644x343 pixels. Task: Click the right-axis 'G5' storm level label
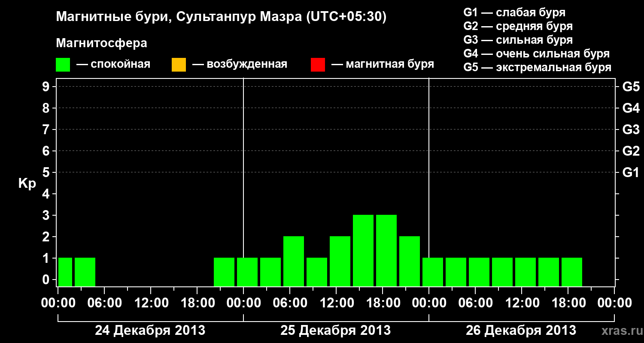tap(631, 87)
